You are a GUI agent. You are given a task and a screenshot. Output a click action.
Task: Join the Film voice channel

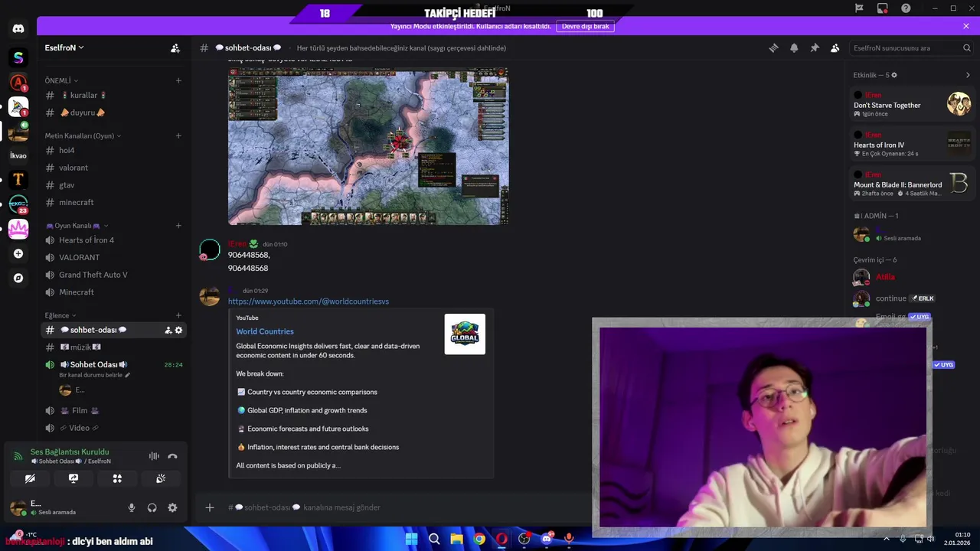coord(113,410)
